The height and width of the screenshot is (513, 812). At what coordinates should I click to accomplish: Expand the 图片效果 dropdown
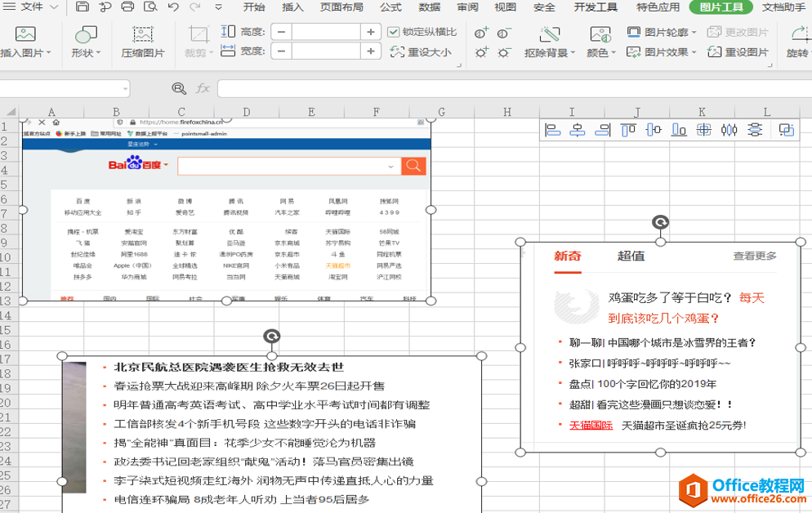pyautogui.click(x=662, y=52)
